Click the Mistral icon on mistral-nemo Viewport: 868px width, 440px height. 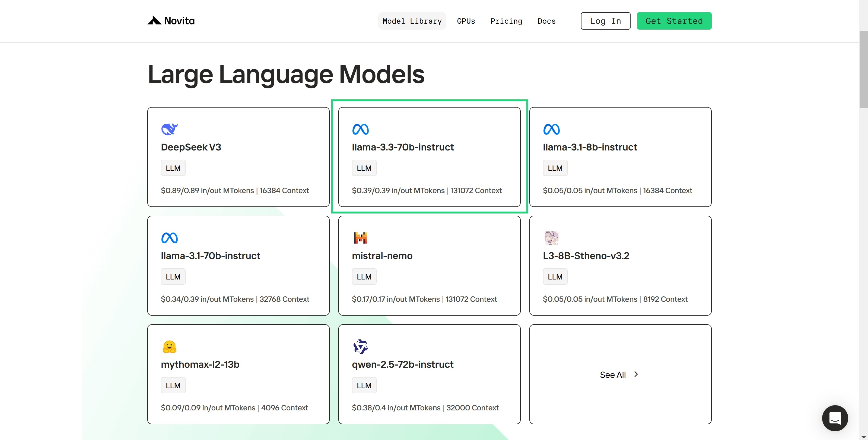click(360, 238)
